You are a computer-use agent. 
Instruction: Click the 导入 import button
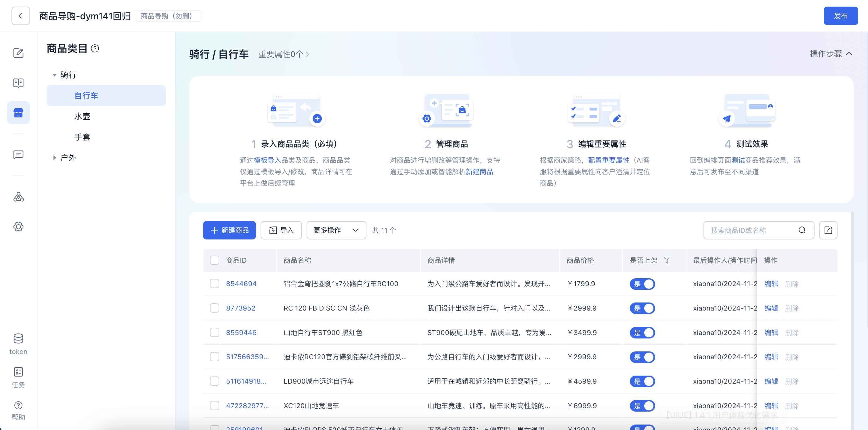click(281, 230)
